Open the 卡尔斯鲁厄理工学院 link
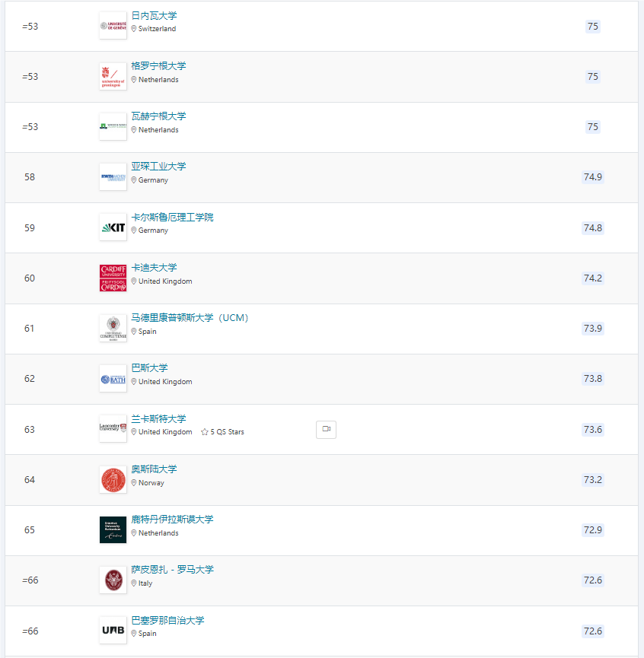 (x=173, y=217)
